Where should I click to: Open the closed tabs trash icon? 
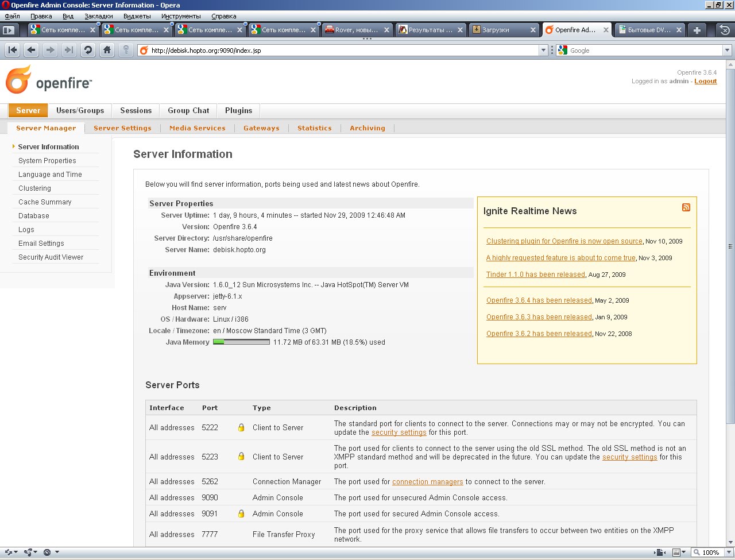[x=725, y=30]
